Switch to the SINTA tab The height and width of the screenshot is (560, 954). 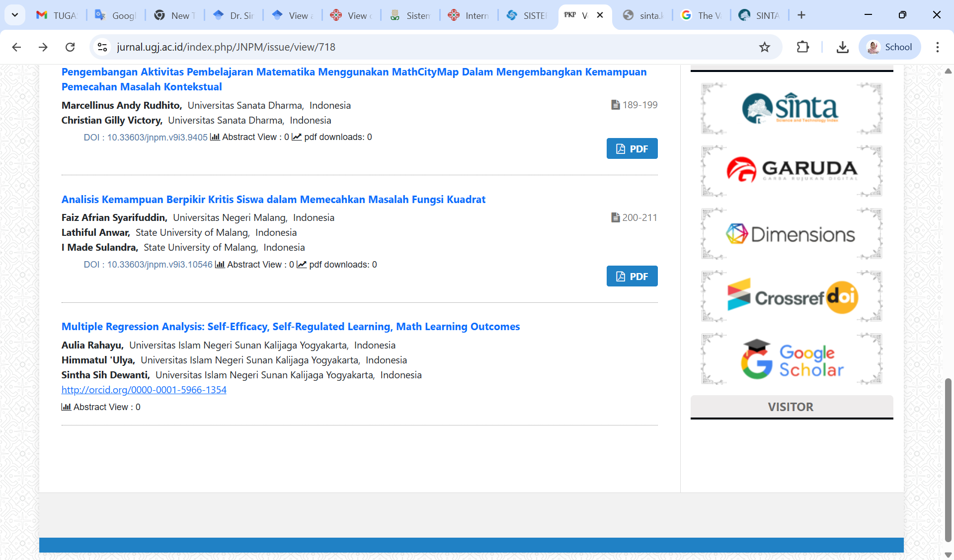[x=759, y=15]
